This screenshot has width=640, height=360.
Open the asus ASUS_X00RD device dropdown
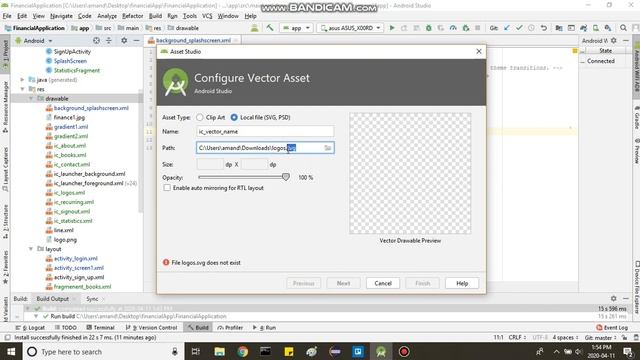[x=350, y=28]
